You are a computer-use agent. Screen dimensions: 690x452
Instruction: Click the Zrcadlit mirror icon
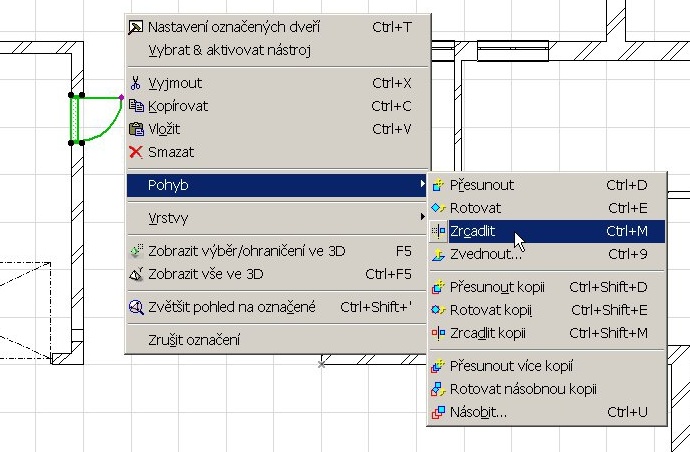point(438,231)
